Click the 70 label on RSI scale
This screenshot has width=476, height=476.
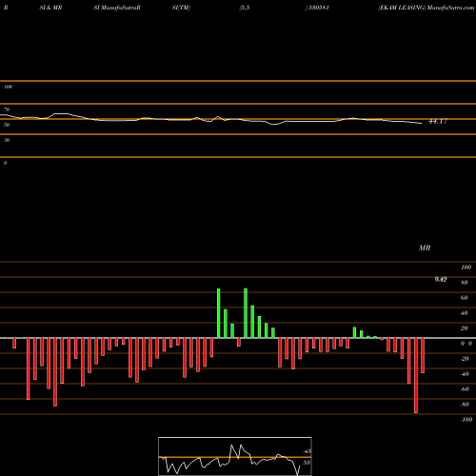coord(7,109)
